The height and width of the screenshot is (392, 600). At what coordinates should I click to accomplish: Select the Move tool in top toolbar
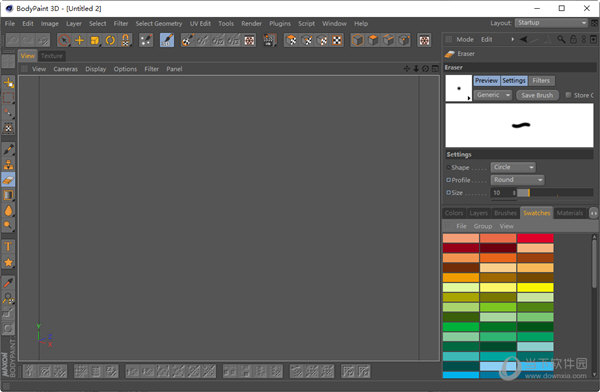tap(79, 40)
